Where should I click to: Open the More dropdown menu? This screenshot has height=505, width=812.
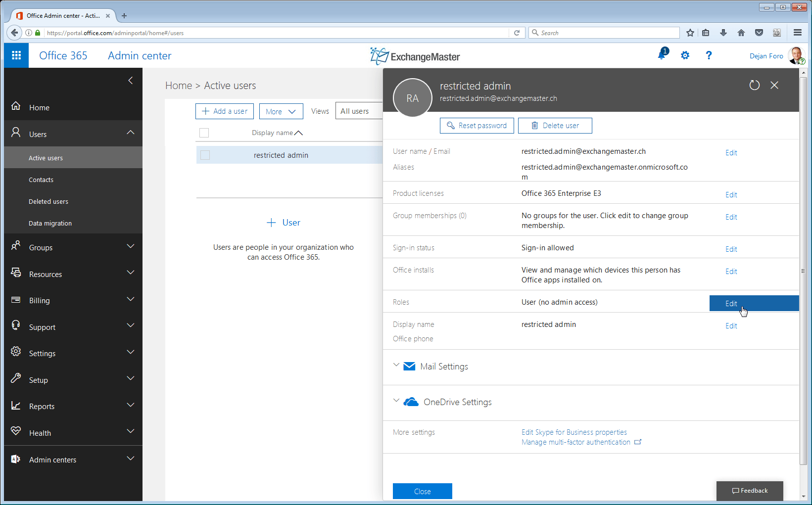point(281,111)
